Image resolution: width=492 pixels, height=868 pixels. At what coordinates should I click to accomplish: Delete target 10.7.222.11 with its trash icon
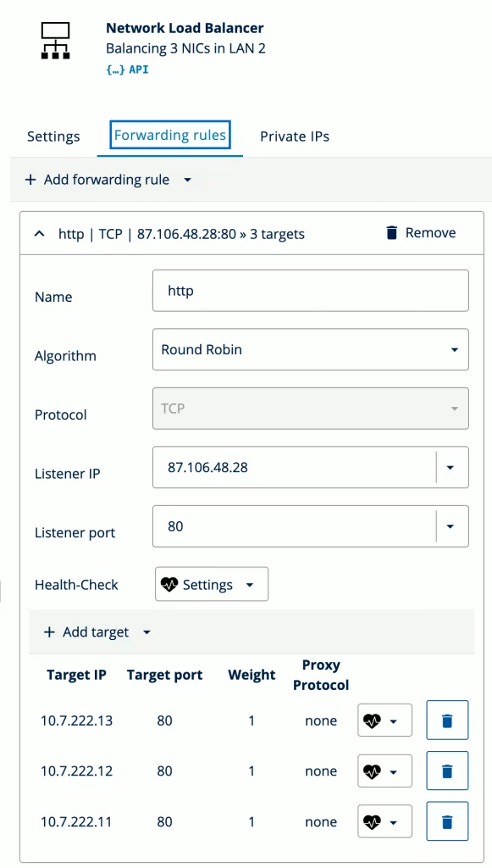(446, 821)
